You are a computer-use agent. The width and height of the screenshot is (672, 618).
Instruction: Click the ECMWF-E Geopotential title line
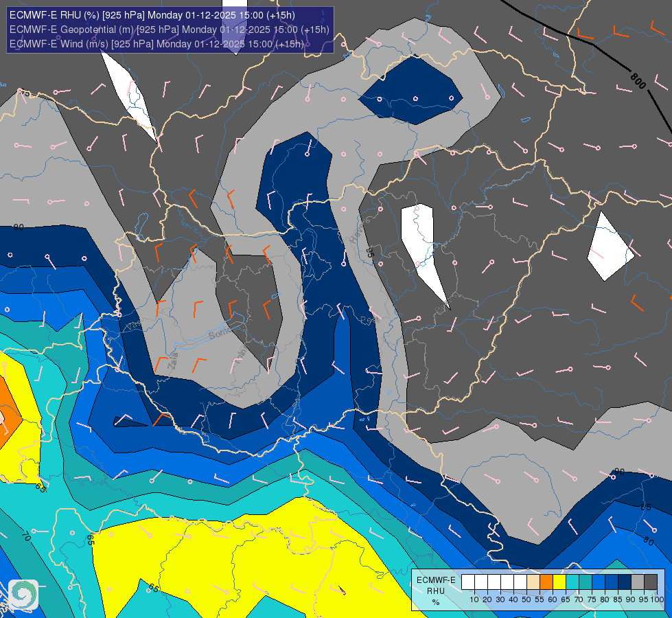170,30
